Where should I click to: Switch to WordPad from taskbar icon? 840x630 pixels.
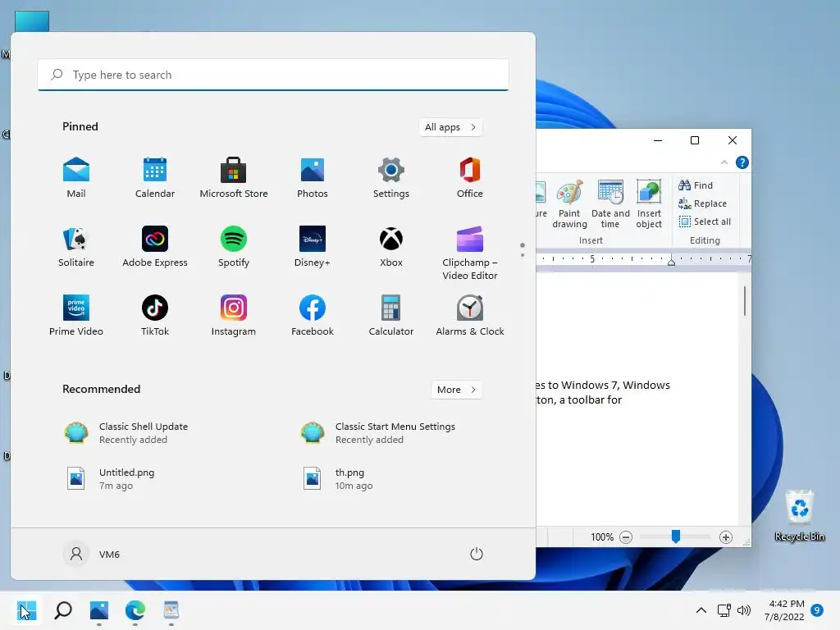171,610
